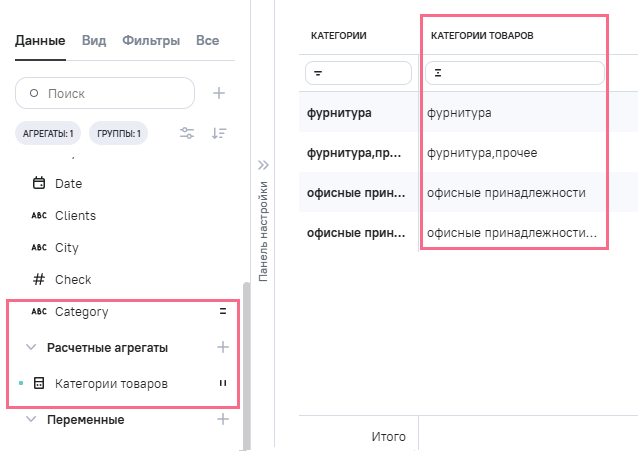Collapse the Переменные section

pos(30,420)
